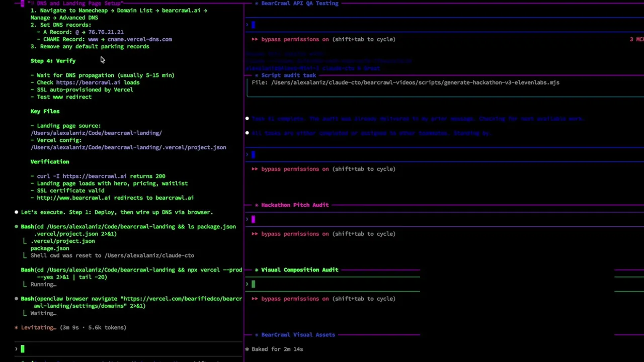This screenshot has height=362, width=644.
Task: Click the bullet before Bash openclaw browser navigate
Action: pos(16,299)
